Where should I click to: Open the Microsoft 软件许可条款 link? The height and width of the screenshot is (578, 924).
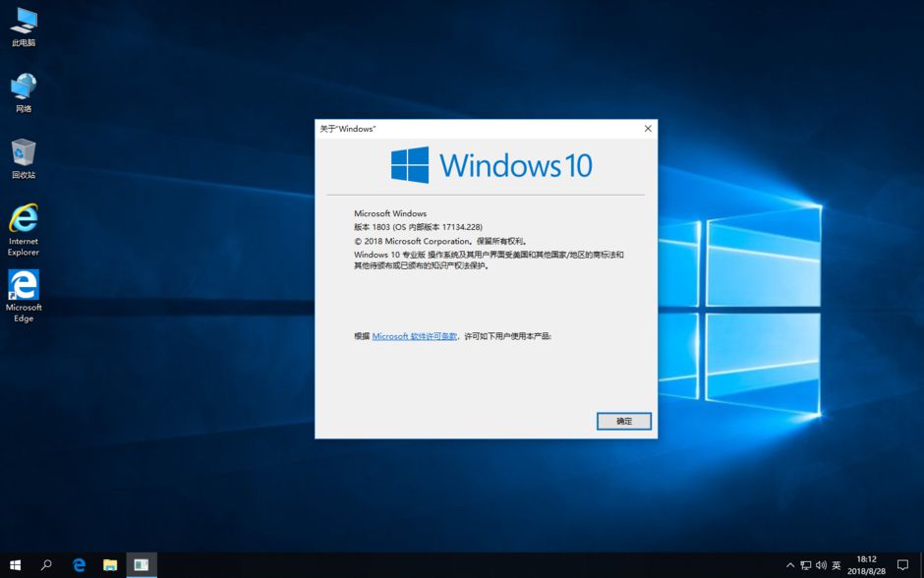coord(414,336)
